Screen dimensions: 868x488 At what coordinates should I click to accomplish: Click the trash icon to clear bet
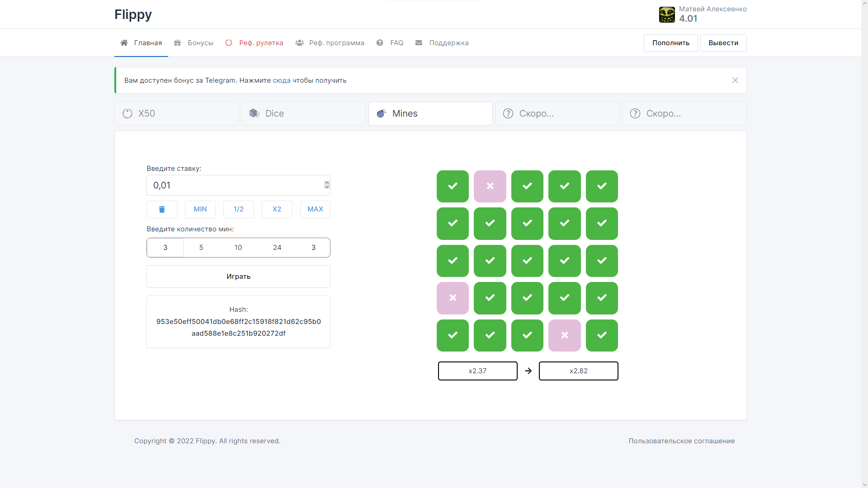point(162,209)
